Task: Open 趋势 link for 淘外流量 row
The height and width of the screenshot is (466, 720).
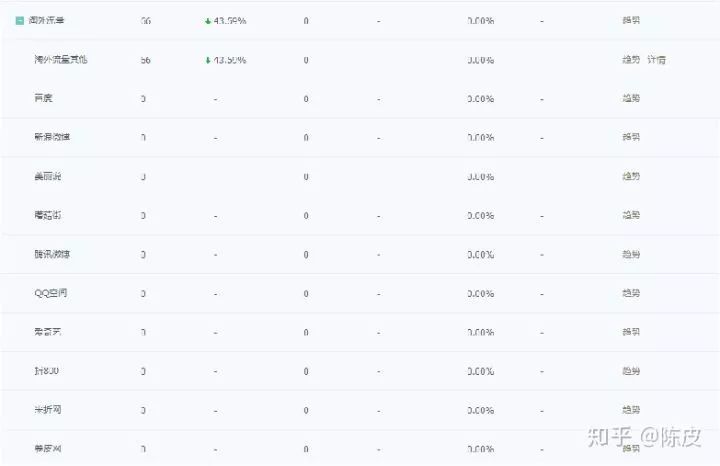Action: (630, 20)
